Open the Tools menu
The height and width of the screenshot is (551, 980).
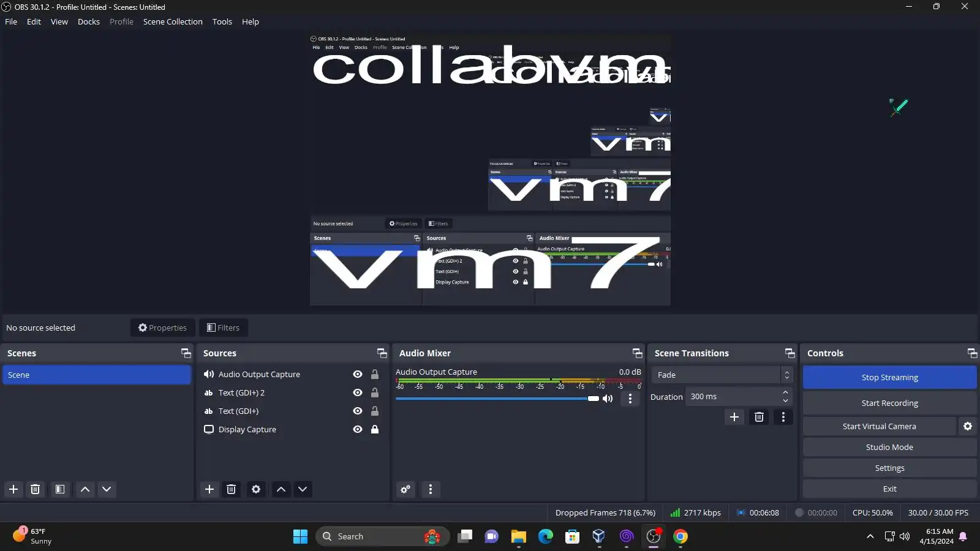point(222,21)
